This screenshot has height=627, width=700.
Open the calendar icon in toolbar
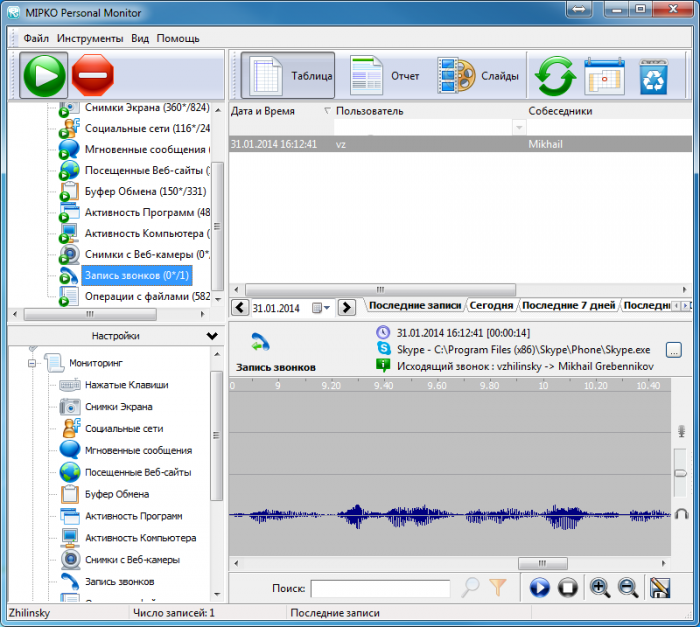pyautogui.click(x=604, y=76)
